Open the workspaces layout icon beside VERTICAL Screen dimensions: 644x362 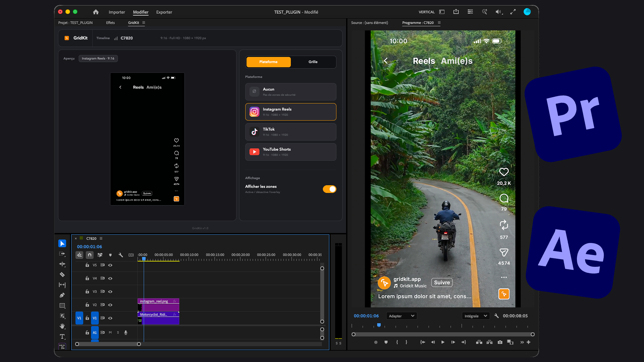point(442,12)
